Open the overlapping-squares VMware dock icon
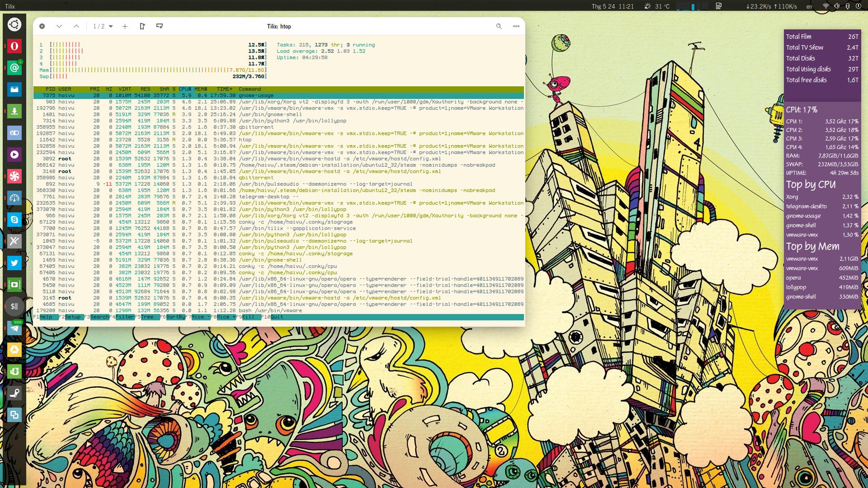Image resolution: width=868 pixels, height=488 pixels. [14, 415]
